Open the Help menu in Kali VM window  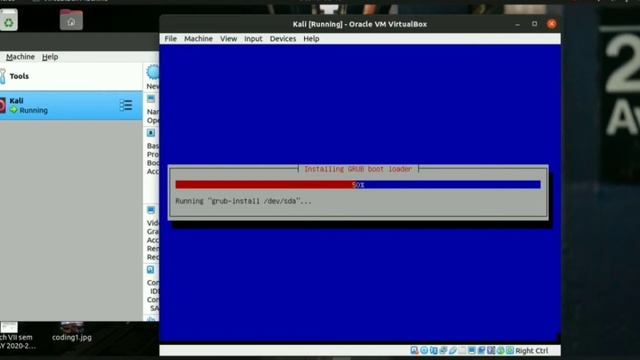click(x=311, y=39)
